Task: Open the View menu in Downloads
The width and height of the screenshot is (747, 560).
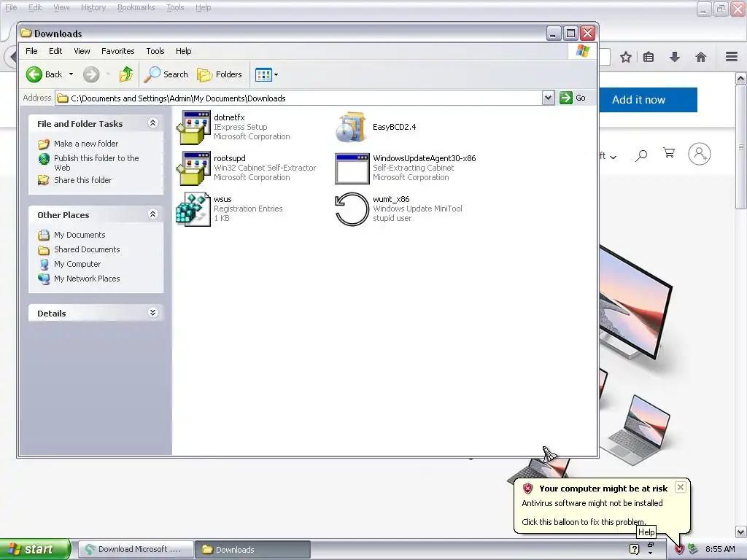Action: pos(82,51)
